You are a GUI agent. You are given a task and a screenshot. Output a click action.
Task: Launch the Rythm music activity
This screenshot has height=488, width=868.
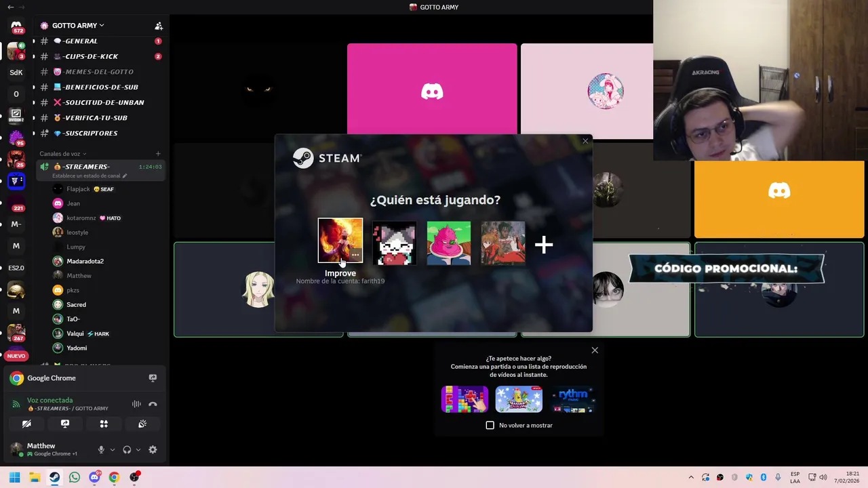coord(573,399)
